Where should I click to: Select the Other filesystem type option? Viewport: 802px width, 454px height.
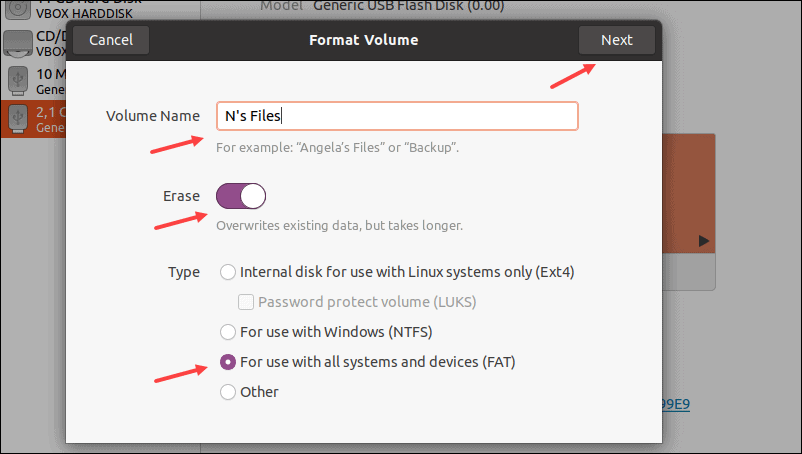[228, 392]
